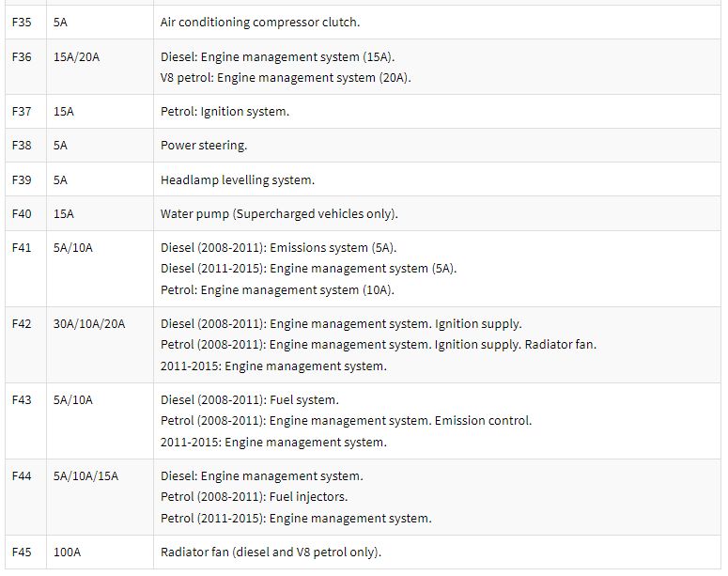Select the Air conditioning compressor clutch description
Screen dimensions: 728x576
click(x=259, y=22)
